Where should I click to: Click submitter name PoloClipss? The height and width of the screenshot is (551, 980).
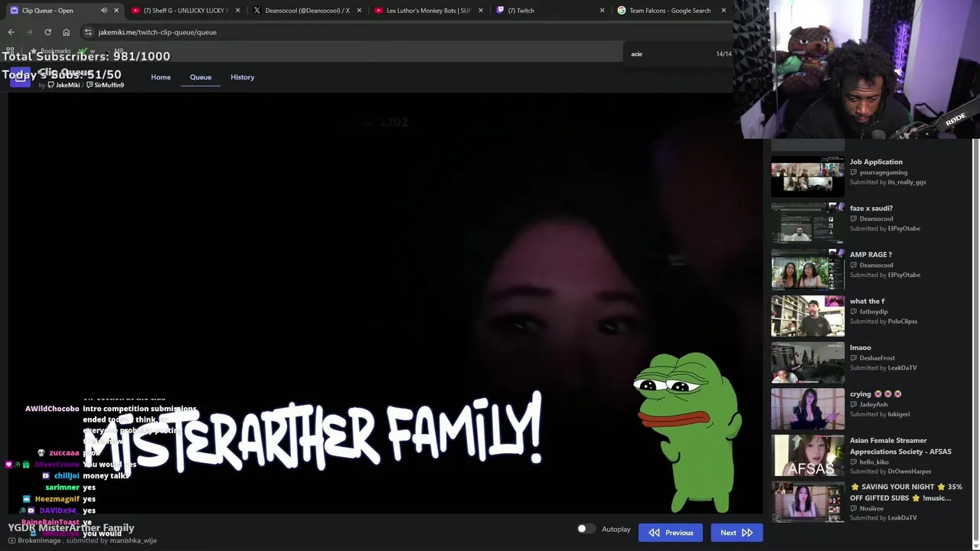(902, 321)
